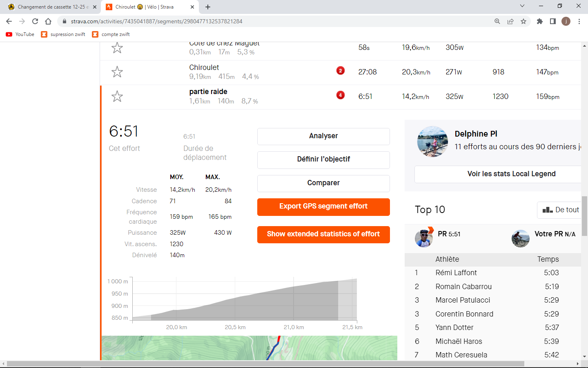
Task: Star the partie raide segment
Action: coord(117,96)
